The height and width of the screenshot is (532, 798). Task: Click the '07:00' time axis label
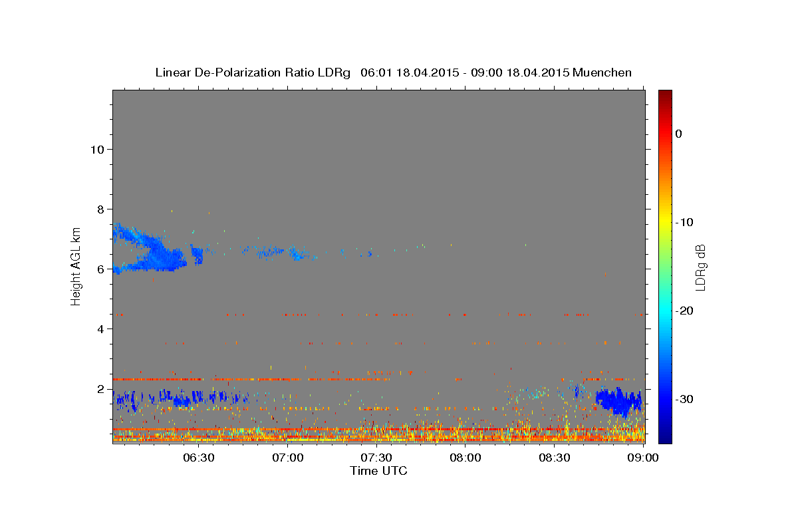click(x=287, y=458)
